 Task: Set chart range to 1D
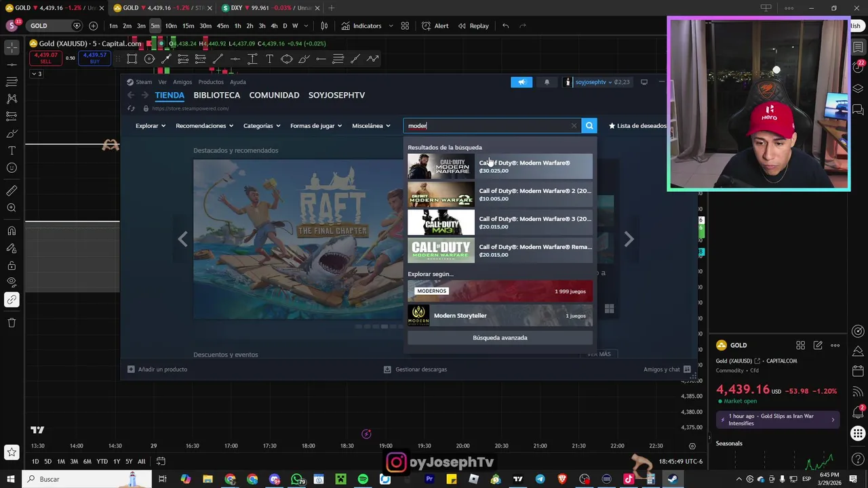click(x=35, y=462)
